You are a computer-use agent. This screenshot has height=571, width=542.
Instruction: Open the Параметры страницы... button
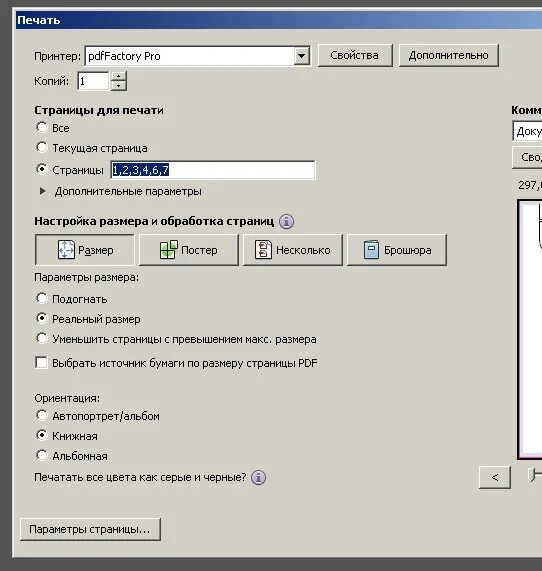90,529
